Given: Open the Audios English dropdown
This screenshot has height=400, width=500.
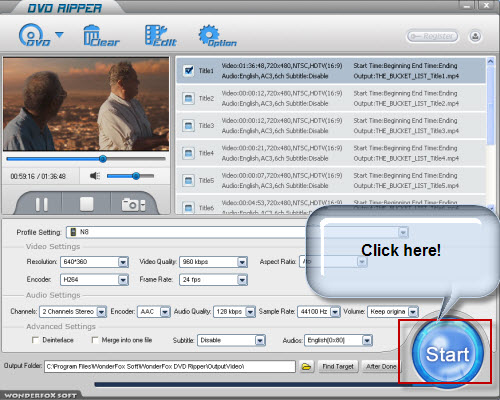Looking at the screenshot, I should pos(367,340).
